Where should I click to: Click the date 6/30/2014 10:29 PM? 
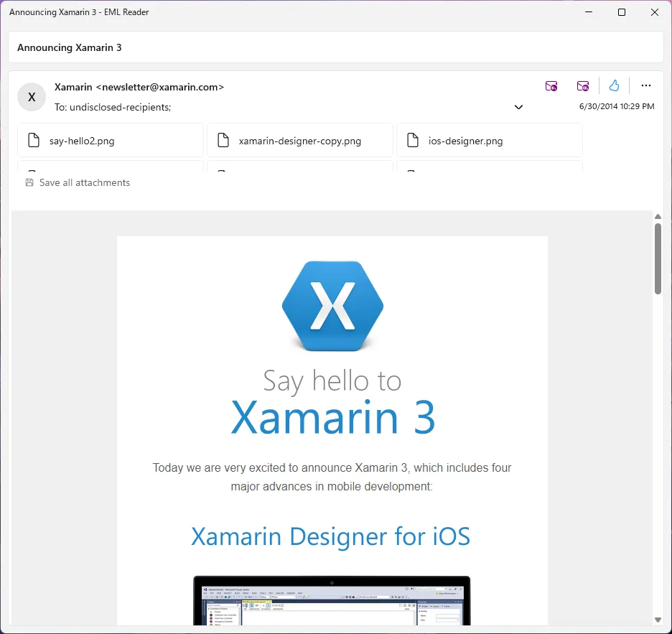(617, 106)
